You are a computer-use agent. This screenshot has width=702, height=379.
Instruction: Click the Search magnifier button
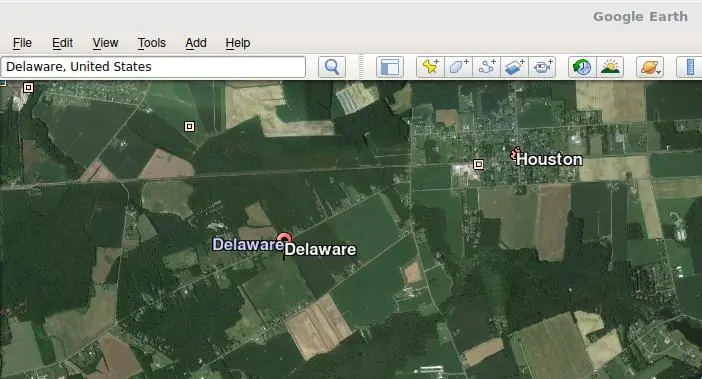tap(332, 67)
